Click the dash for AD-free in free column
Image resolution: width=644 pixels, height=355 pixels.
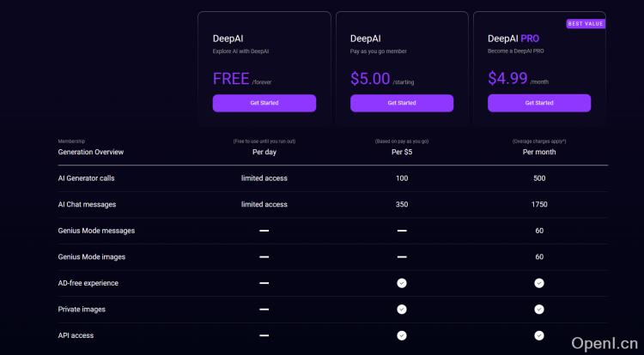pos(264,283)
